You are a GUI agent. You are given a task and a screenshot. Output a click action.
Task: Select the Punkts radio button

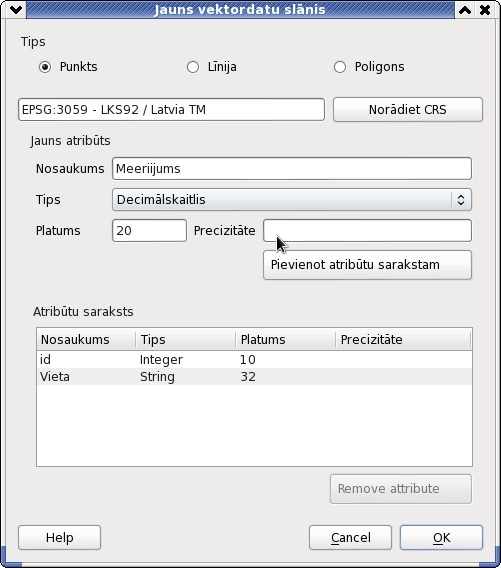coord(45,67)
